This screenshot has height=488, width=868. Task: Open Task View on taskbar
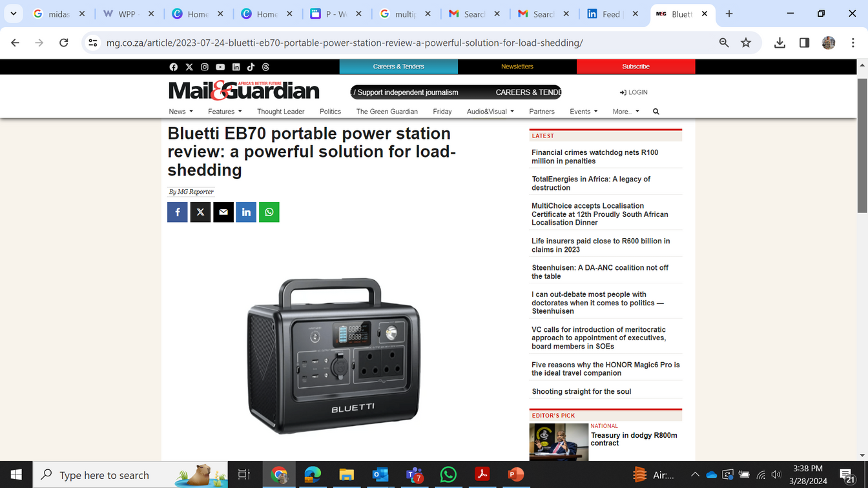(244, 475)
